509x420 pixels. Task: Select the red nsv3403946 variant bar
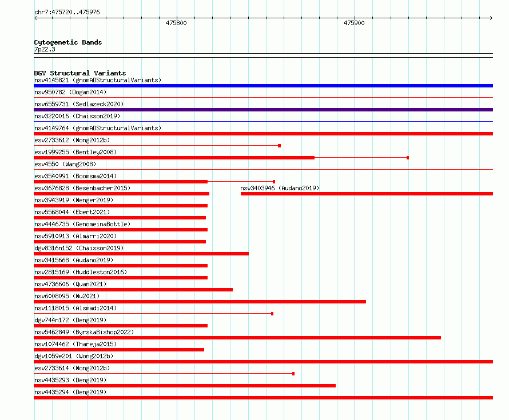pyautogui.click(x=367, y=194)
